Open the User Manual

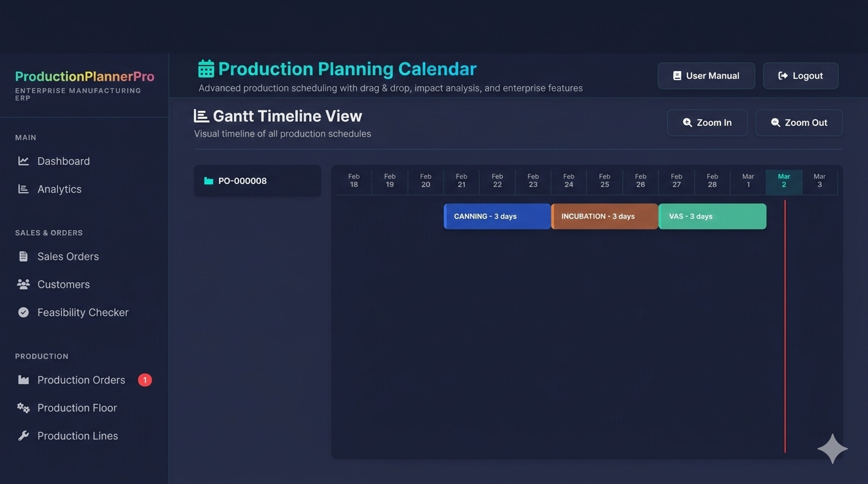click(706, 75)
